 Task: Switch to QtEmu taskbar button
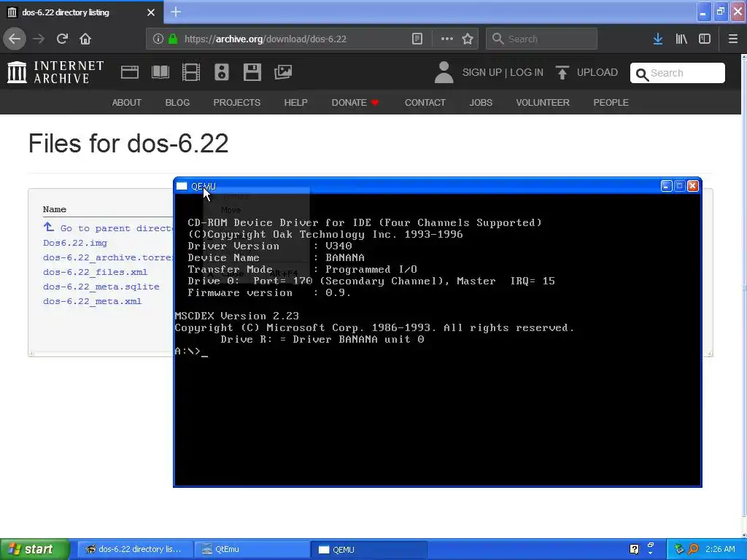point(252,550)
